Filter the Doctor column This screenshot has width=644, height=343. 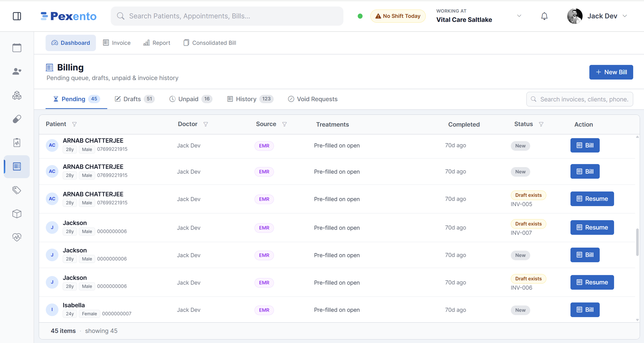click(206, 124)
